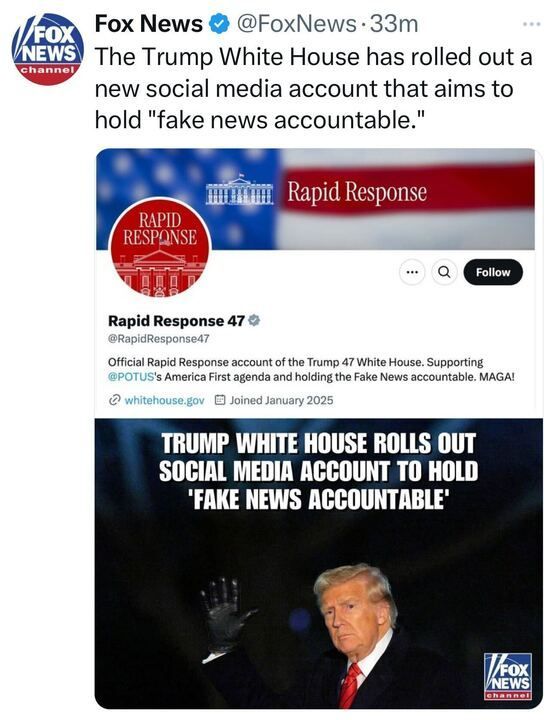Screen dimensions: 555x720
Task: Open the article image with Trump headline
Action: (319, 564)
